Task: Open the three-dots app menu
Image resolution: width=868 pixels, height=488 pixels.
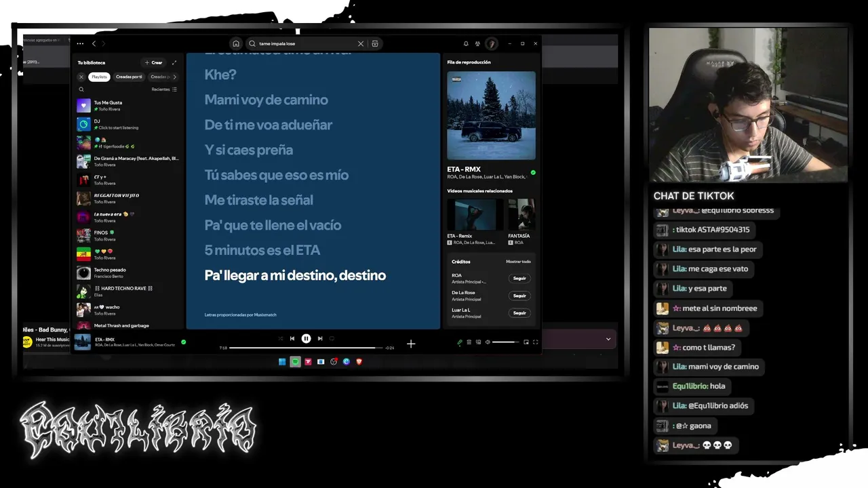Action: pos(80,43)
